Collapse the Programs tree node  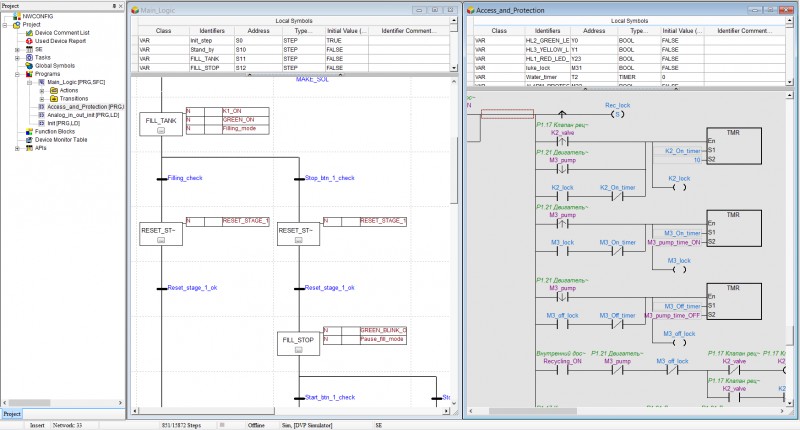pyautogui.click(x=17, y=73)
